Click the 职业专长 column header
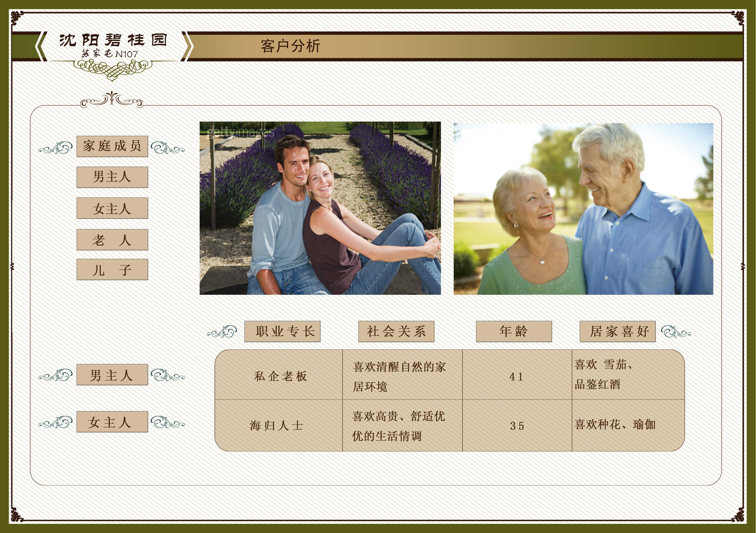Viewport: 756px width, 533px height. click(282, 331)
